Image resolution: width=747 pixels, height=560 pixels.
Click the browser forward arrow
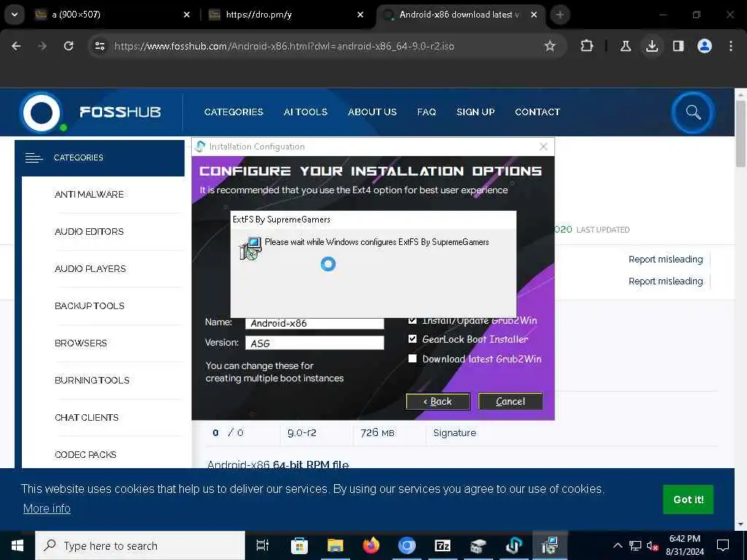42,46
